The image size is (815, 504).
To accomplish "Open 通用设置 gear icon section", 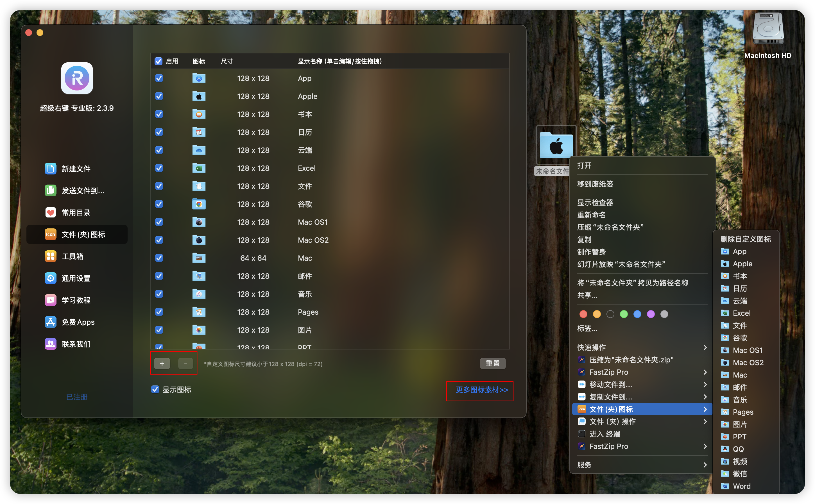I will click(51, 278).
